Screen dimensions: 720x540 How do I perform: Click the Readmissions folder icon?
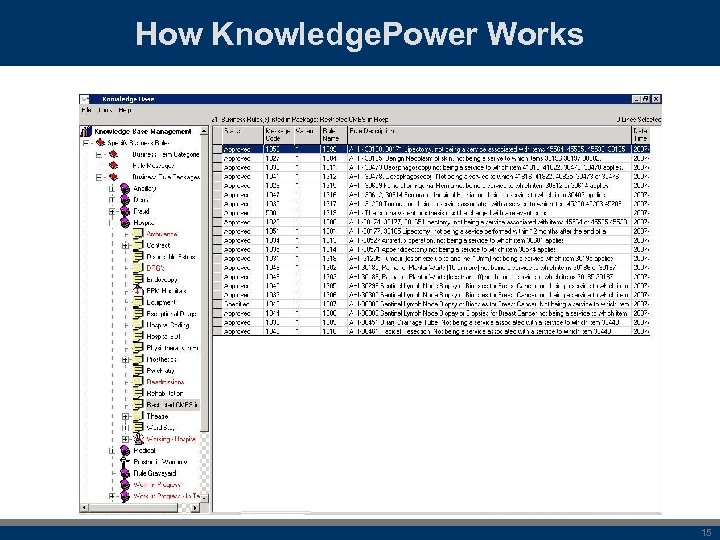tap(138, 382)
